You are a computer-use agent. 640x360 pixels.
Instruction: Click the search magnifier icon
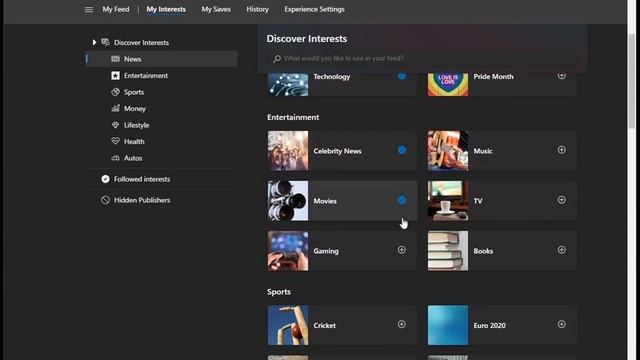point(277,59)
